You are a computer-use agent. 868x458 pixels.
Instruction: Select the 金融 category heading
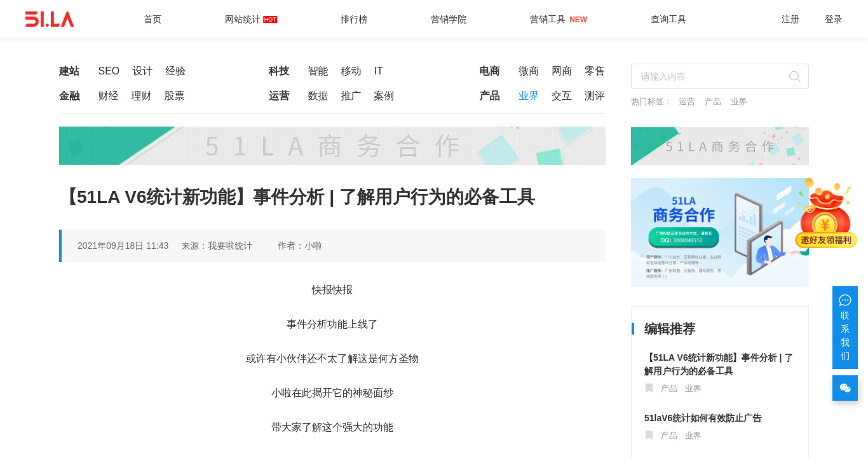point(69,96)
